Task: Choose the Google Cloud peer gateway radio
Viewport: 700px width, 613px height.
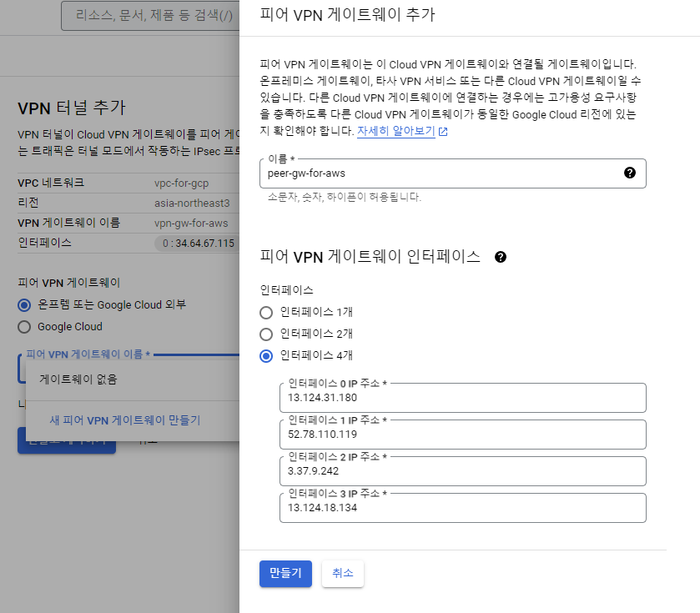Action: pyautogui.click(x=24, y=327)
